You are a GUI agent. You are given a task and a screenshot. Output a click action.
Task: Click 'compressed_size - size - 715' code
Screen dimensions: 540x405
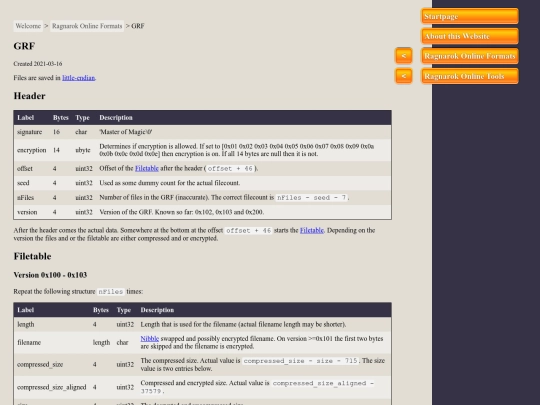tap(301, 361)
